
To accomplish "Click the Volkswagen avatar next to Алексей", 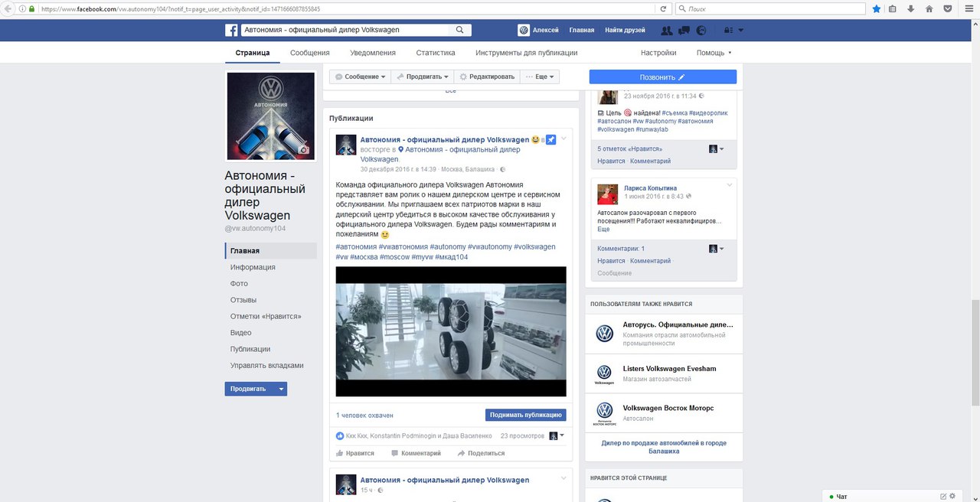I will pos(524,31).
